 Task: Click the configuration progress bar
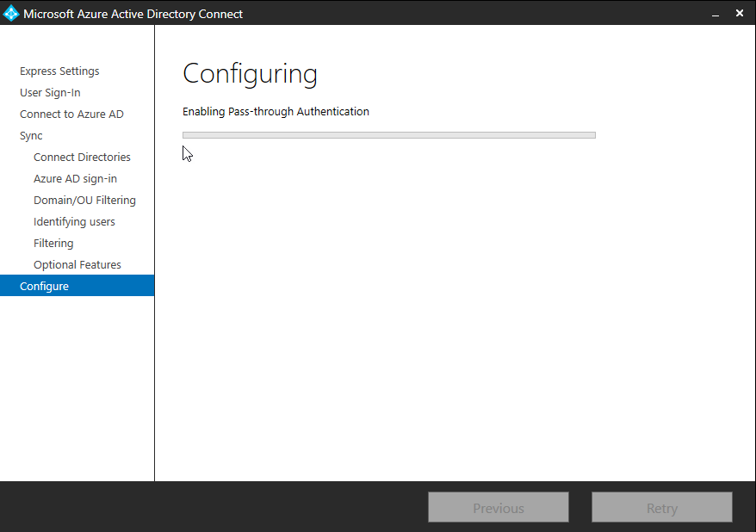389,135
